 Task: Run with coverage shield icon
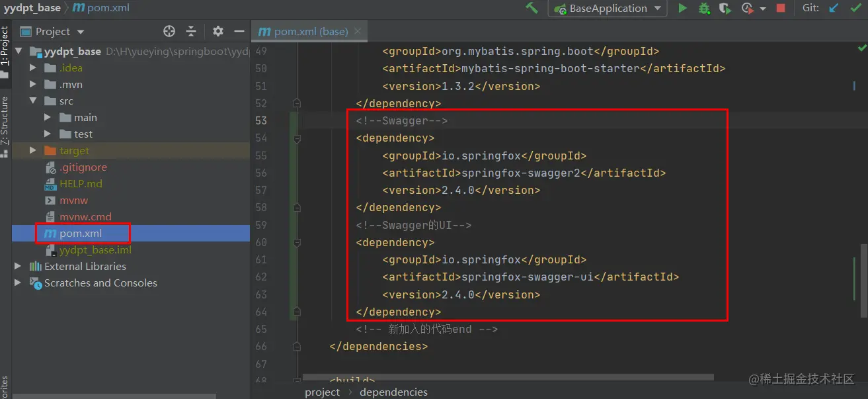[725, 8]
